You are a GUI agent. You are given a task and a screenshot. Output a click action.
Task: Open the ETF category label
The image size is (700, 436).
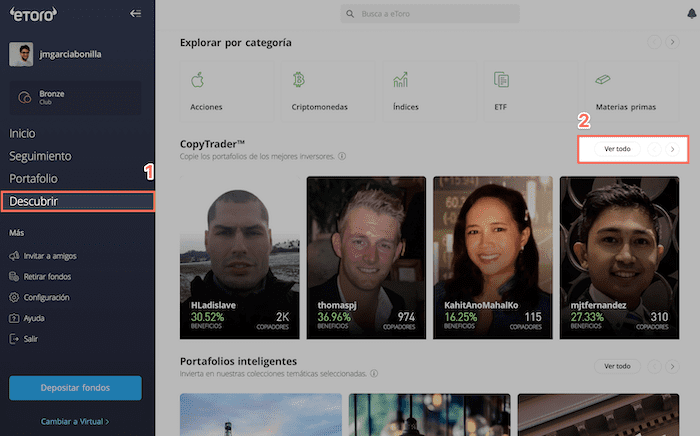pyautogui.click(x=500, y=107)
